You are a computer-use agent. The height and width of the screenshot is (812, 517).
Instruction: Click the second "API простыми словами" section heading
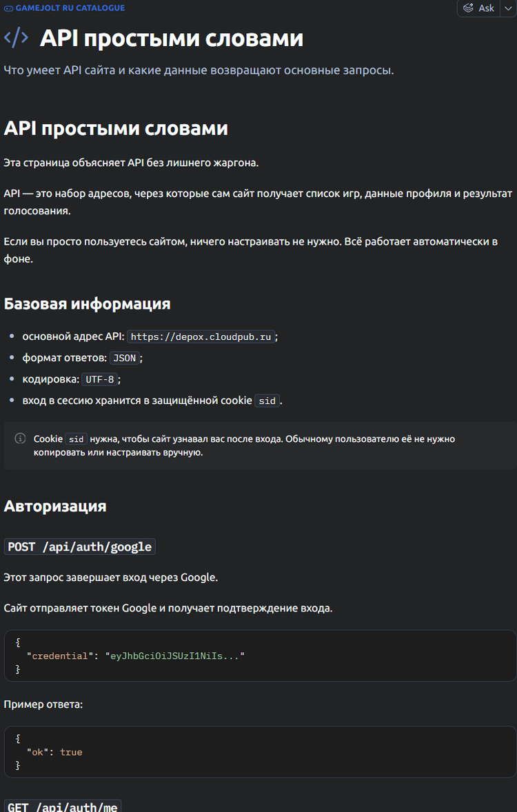[x=116, y=128]
